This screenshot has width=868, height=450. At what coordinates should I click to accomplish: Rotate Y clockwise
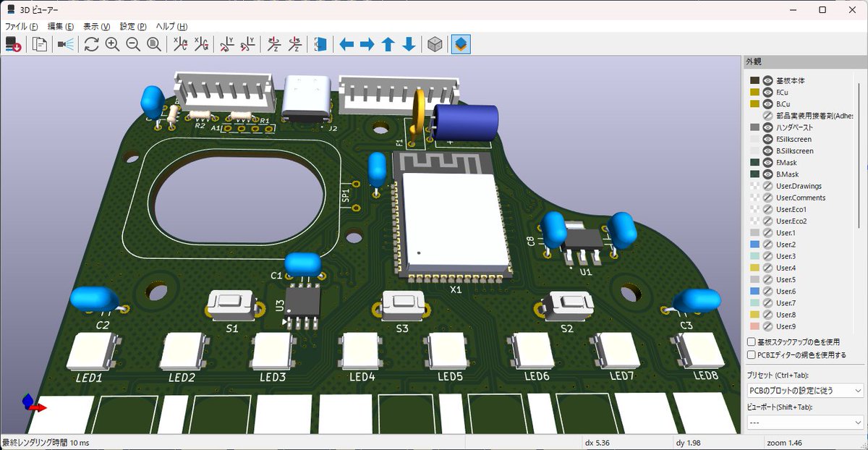pyautogui.click(x=227, y=44)
